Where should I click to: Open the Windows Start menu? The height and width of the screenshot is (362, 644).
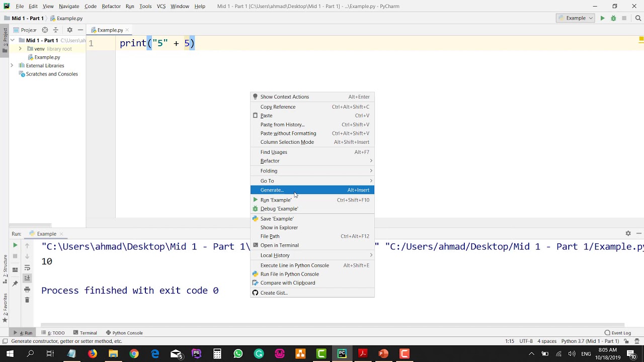10,354
